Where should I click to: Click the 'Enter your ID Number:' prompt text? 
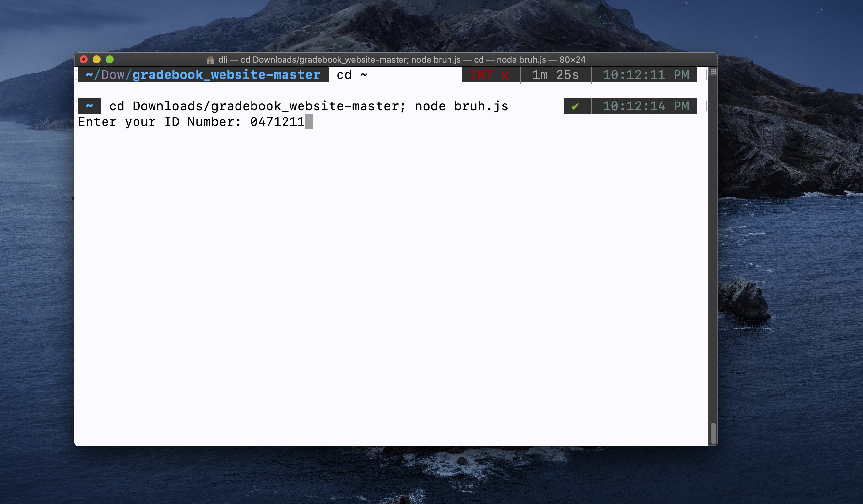pos(160,122)
